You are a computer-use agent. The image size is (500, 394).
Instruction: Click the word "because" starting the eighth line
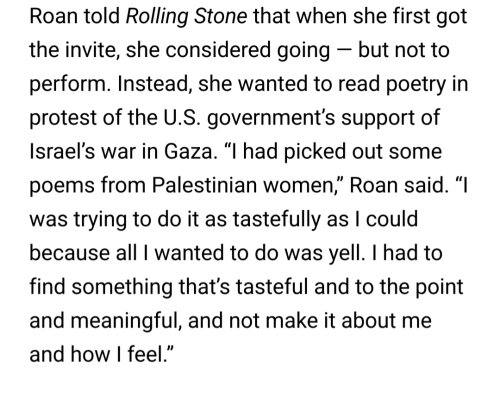[69, 253]
